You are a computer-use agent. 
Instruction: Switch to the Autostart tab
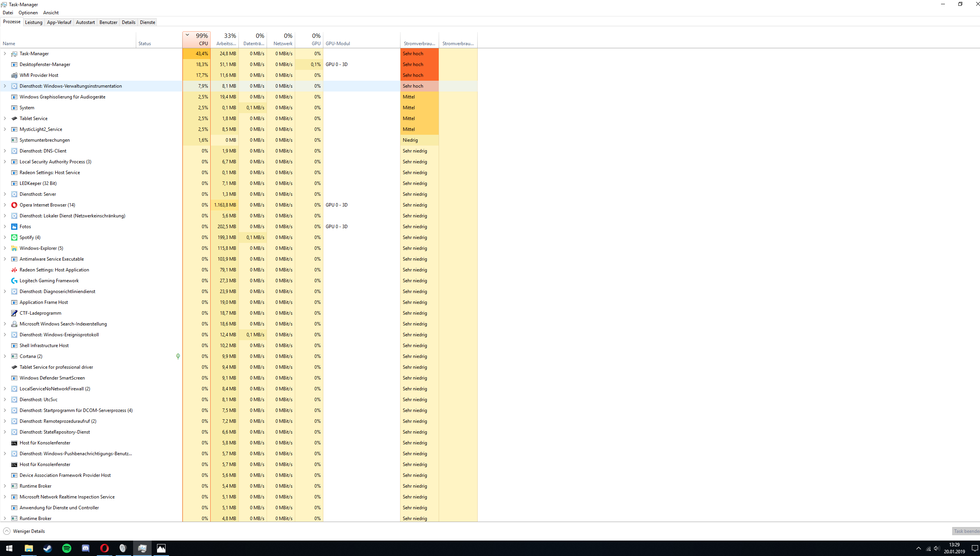tap(85, 22)
